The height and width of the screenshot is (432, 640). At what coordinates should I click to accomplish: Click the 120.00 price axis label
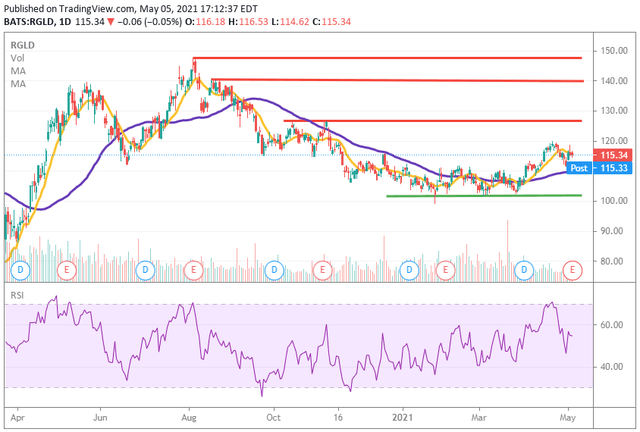click(614, 141)
